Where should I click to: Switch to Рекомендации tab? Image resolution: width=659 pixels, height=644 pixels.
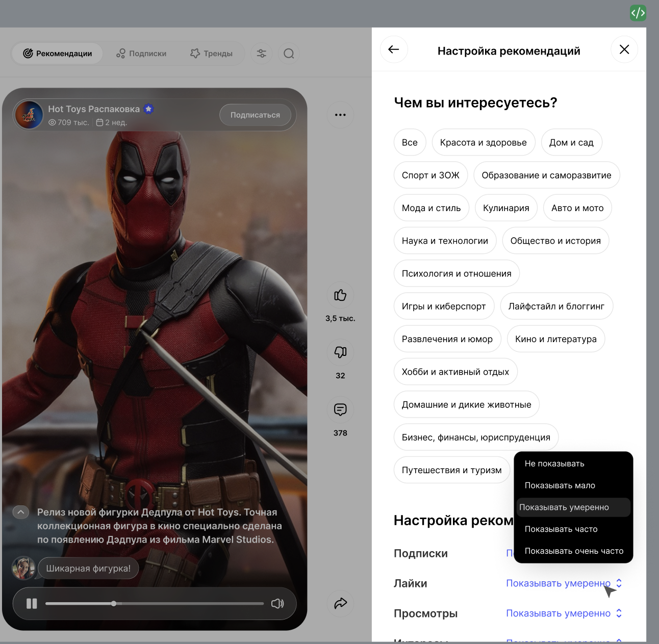click(x=58, y=54)
